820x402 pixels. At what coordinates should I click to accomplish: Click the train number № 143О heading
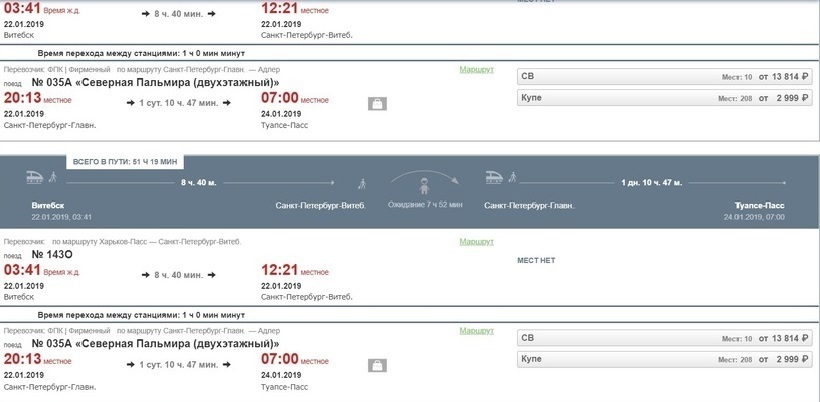(x=52, y=255)
